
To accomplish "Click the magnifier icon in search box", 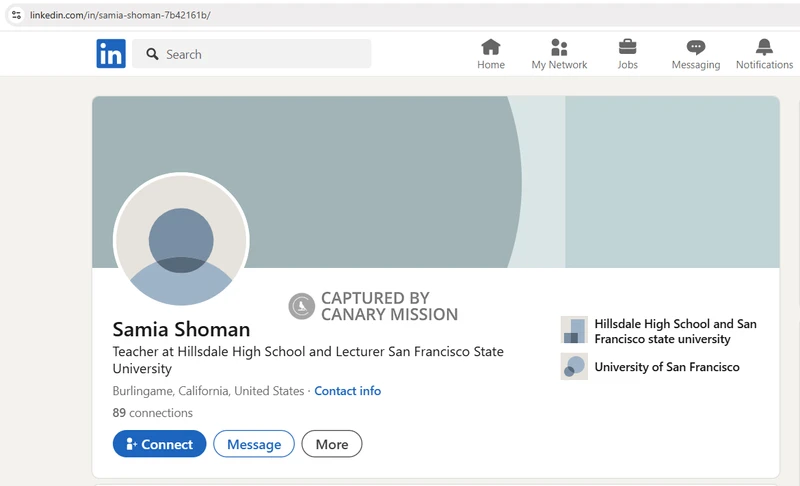I will 153,54.
